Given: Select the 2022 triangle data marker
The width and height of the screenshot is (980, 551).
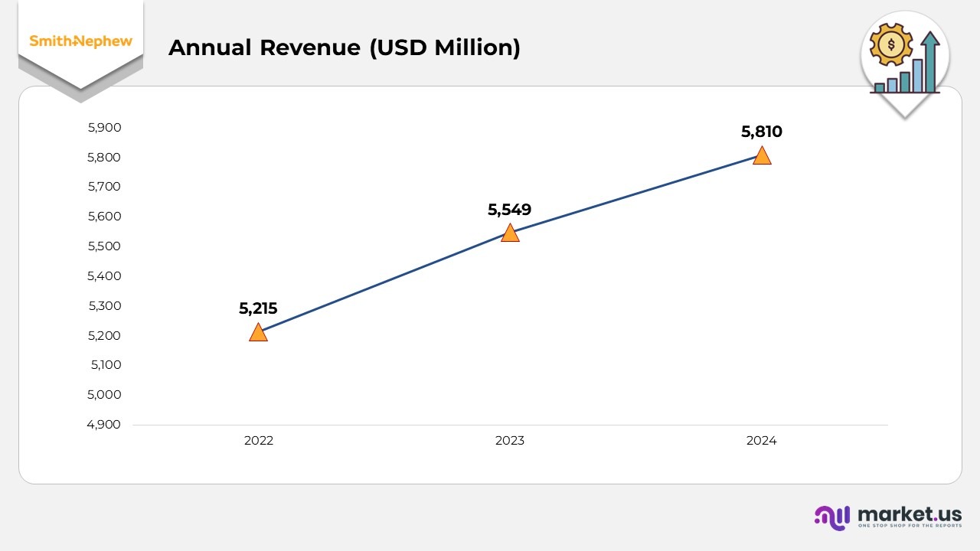Looking at the screenshot, I should (x=259, y=333).
